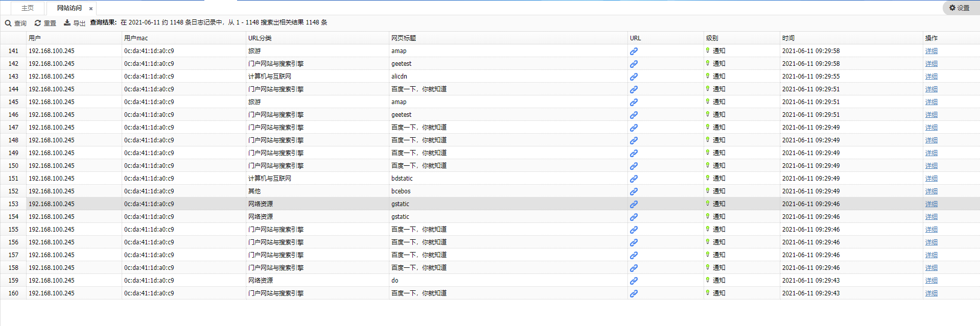This screenshot has height=326, width=980.
Task: Click the 重置 reset refresh icon
Action: pyautogui.click(x=38, y=23)
